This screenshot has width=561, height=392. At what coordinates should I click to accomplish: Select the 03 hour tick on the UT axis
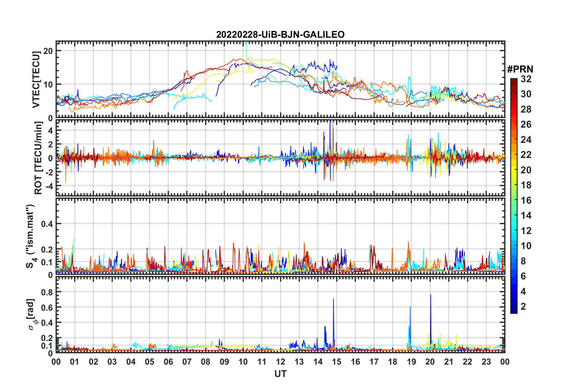pos(112,362)
